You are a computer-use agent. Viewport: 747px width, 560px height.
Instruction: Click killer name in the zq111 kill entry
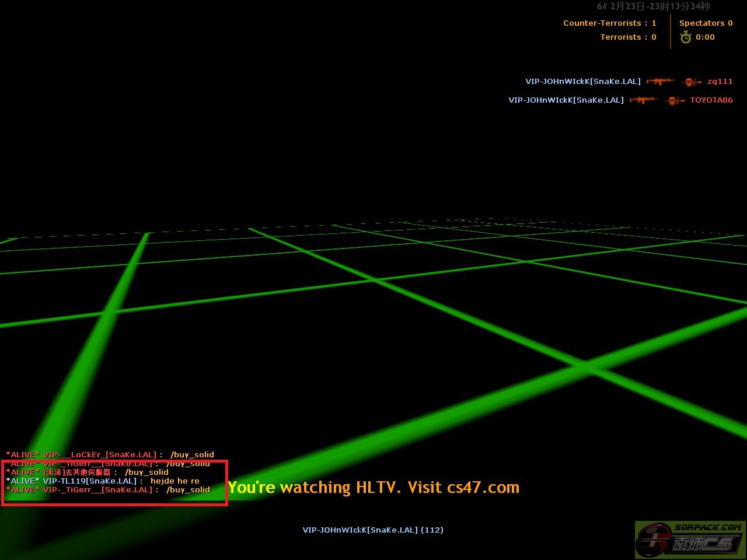point(582,82)
